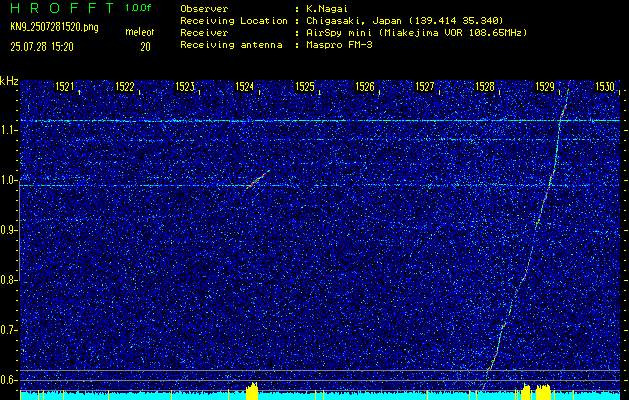
Task: Click the 1523 time marker
Action: pos(185,87)
